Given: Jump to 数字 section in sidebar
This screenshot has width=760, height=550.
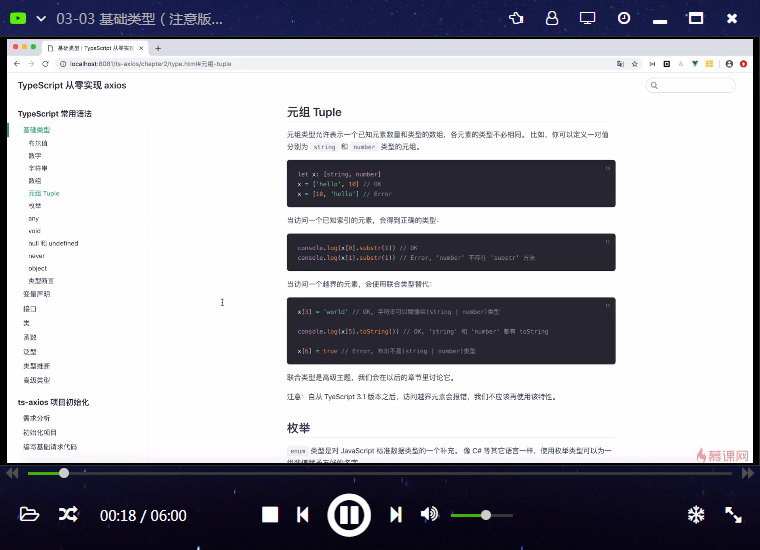Looking at the screenshot, I should pos(35,156).
